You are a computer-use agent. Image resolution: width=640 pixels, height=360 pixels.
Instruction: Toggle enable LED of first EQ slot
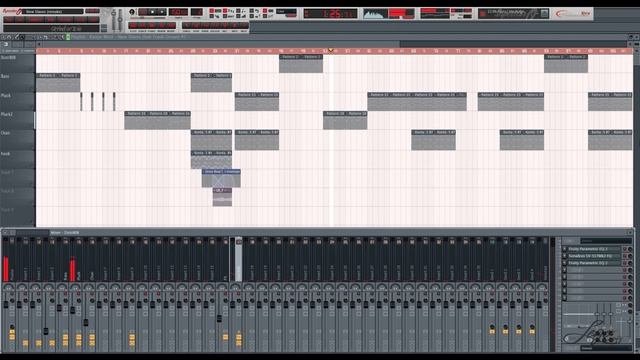click(625, 249)
